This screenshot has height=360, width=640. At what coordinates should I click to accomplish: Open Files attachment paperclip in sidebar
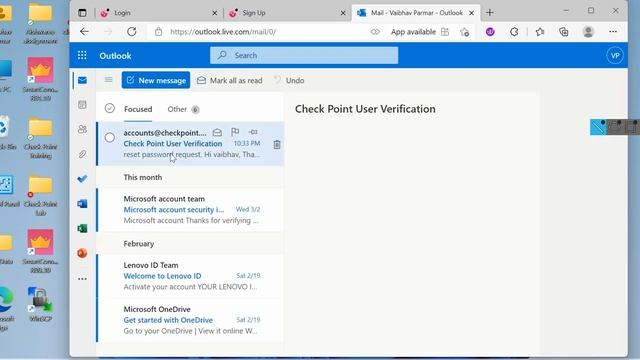(x=82, y=154)
